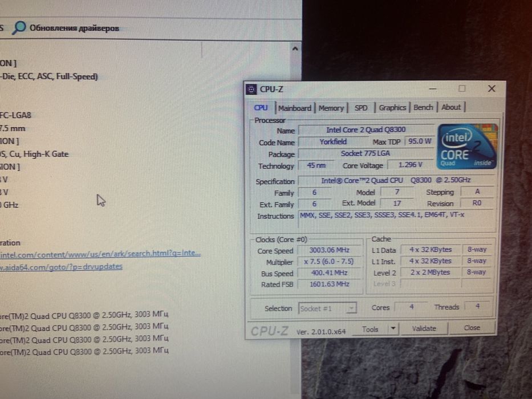Click the Core Voltage value 1.296 V
This screenshot has width=532, height=399.
coord(410,165)
